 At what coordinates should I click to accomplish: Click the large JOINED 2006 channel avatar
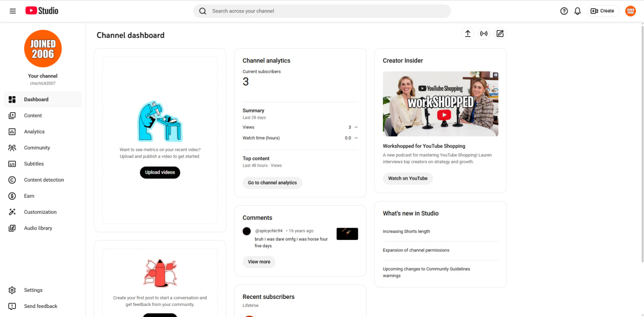click(x=43, y=49)
